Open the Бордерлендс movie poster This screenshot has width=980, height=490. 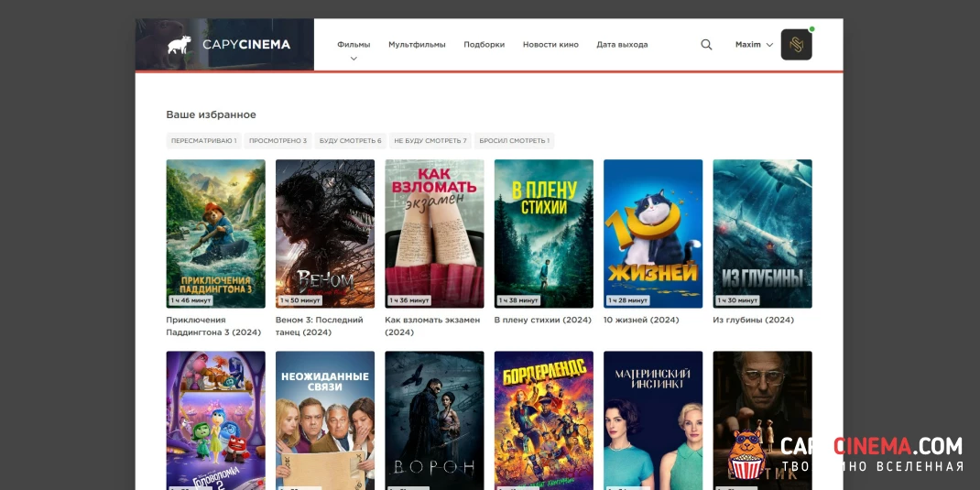(544, 420)
